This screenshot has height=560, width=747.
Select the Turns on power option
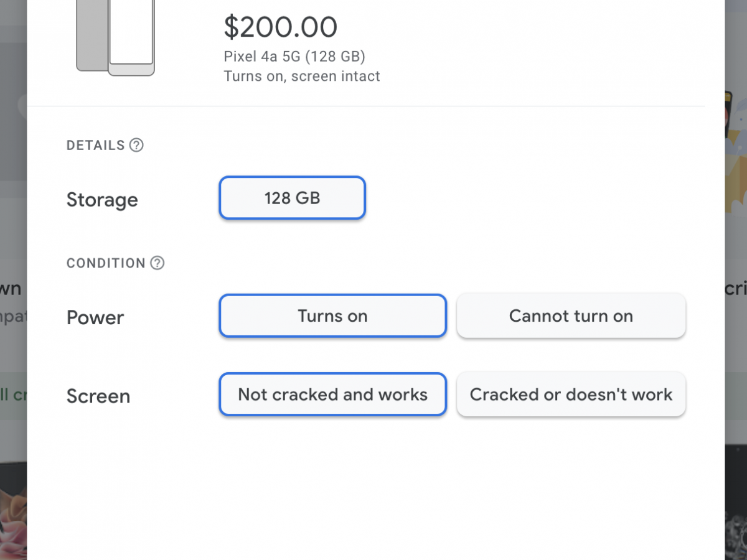(x=332, y=316)
